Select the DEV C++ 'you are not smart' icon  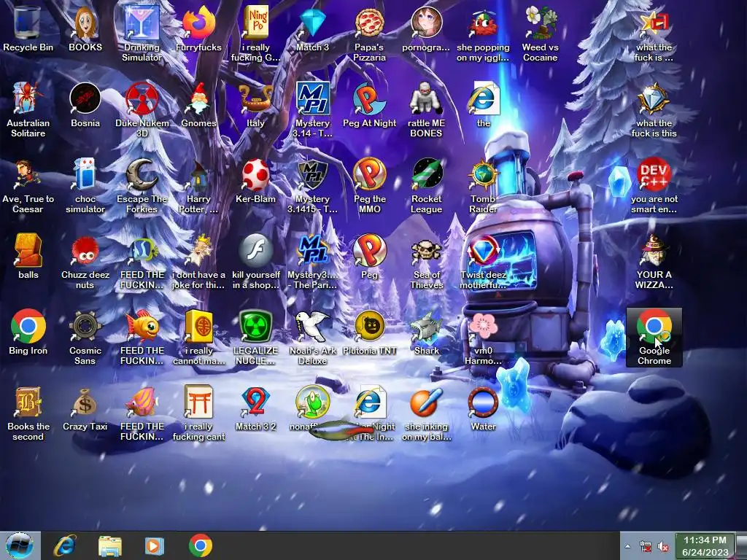pos(654,186)
